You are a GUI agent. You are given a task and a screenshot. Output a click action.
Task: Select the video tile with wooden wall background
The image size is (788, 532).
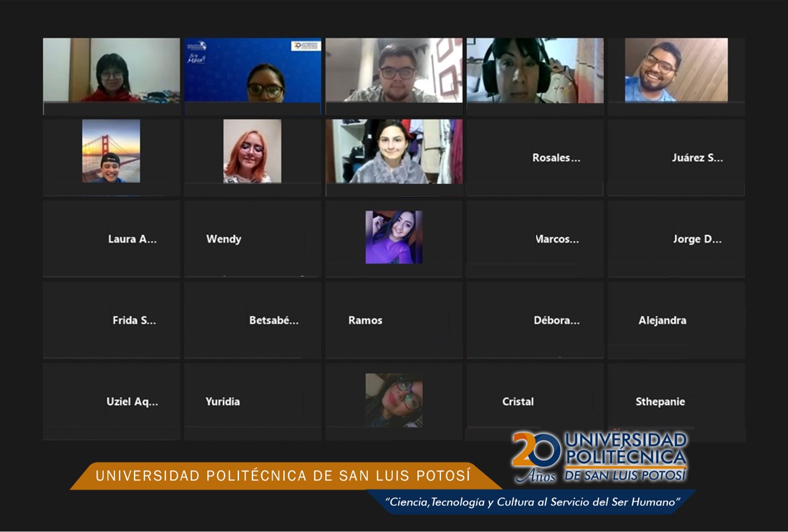pyautogui.click(x=676, y=71)
